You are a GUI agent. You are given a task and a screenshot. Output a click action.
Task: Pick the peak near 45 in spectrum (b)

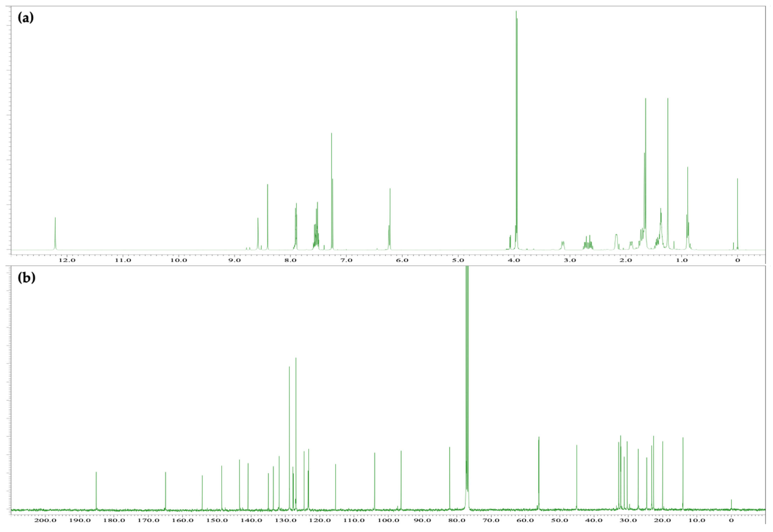pos(577,477)
